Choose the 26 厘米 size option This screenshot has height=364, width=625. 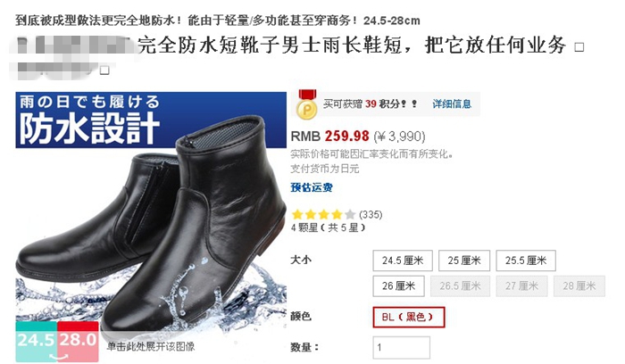coord(398,286)
